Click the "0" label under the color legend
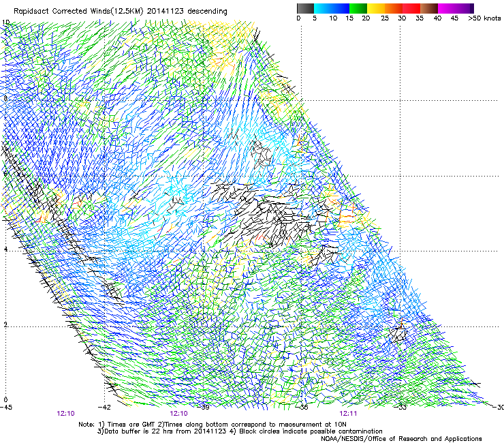Screen dimensions: 504x443 (298, 18)
